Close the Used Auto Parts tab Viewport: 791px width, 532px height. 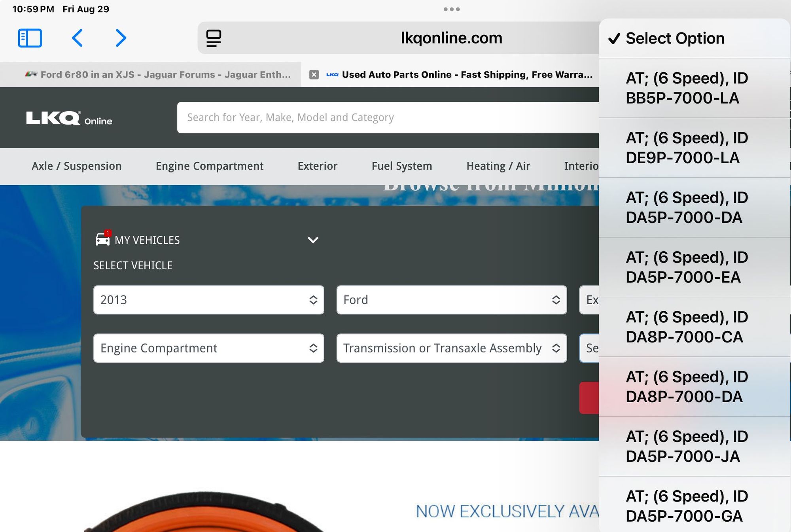point(314,74)
